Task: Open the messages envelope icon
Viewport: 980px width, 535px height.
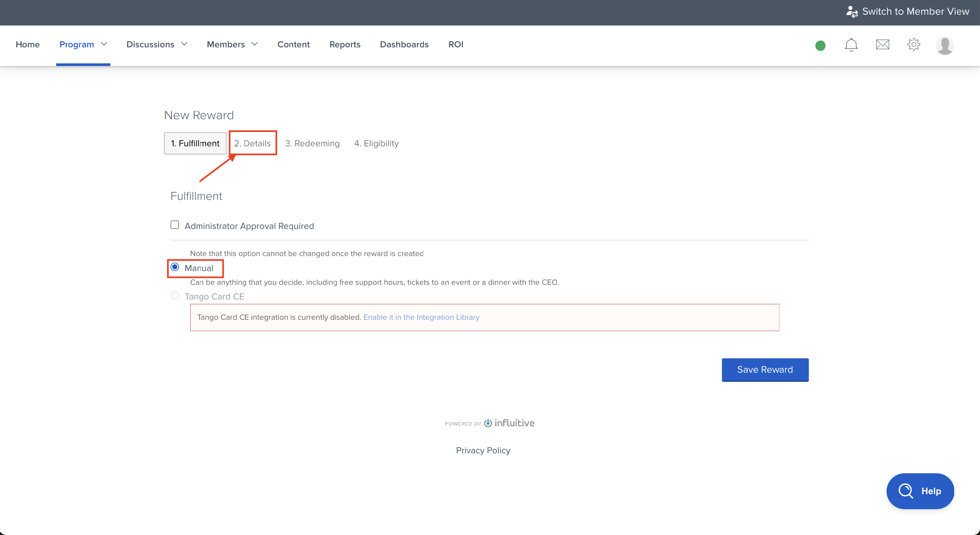Action: pos(882,45)
